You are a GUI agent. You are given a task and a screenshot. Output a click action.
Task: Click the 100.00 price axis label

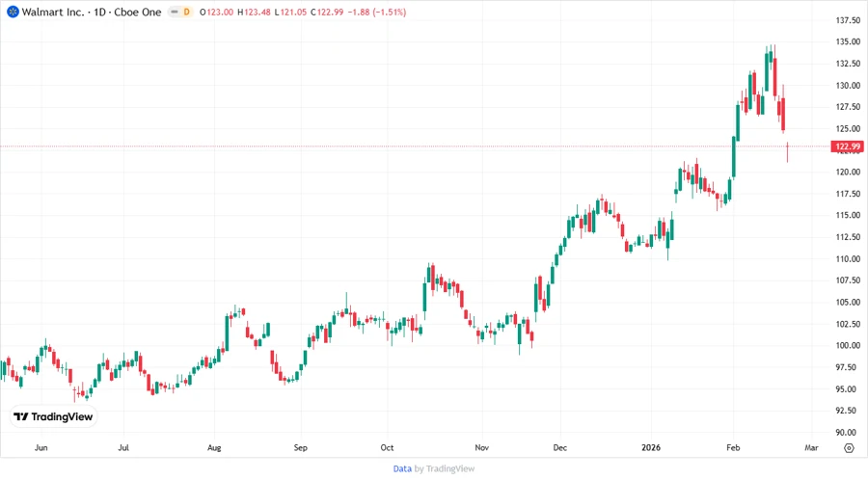pyautogui.click(x=848, y=346)
